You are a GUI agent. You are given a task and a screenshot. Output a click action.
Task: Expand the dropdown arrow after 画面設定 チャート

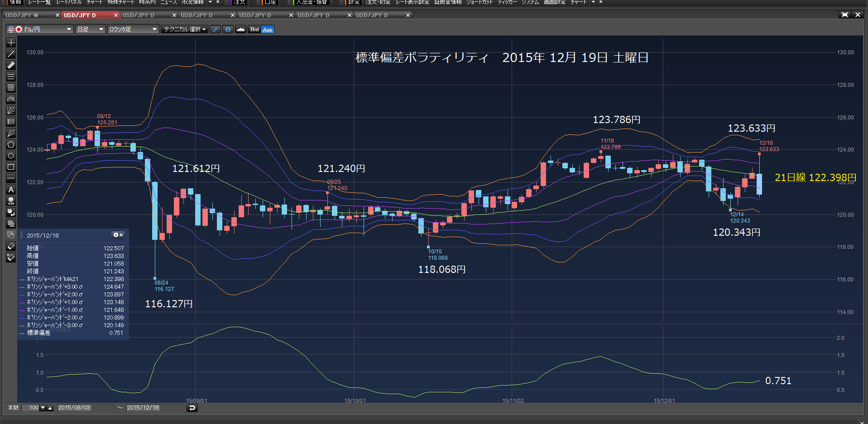tap(593, 2)
